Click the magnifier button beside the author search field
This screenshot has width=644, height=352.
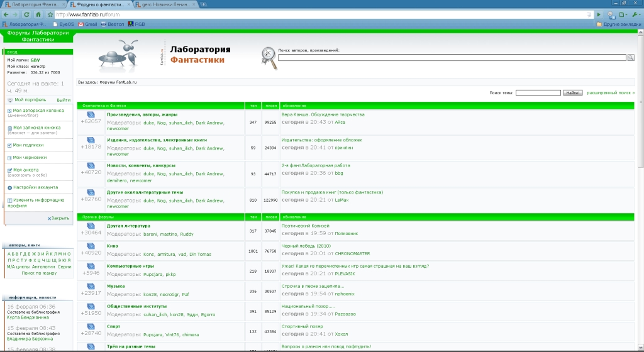click(631, 58)
